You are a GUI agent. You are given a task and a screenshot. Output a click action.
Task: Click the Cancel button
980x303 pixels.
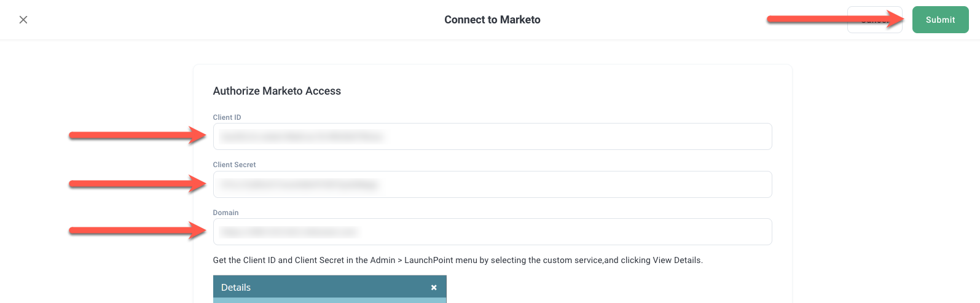coord(874,20)
